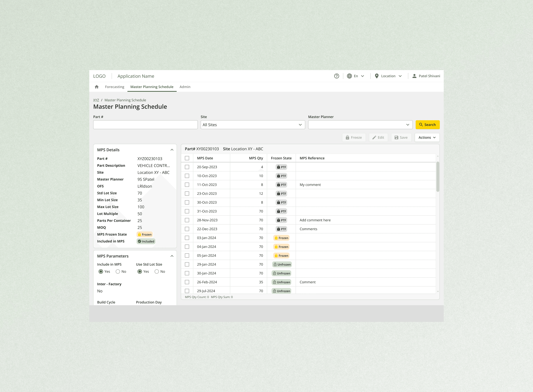Open the Site All Sites dropdown
The image size is (533, 392).
(x=253, y=125)
